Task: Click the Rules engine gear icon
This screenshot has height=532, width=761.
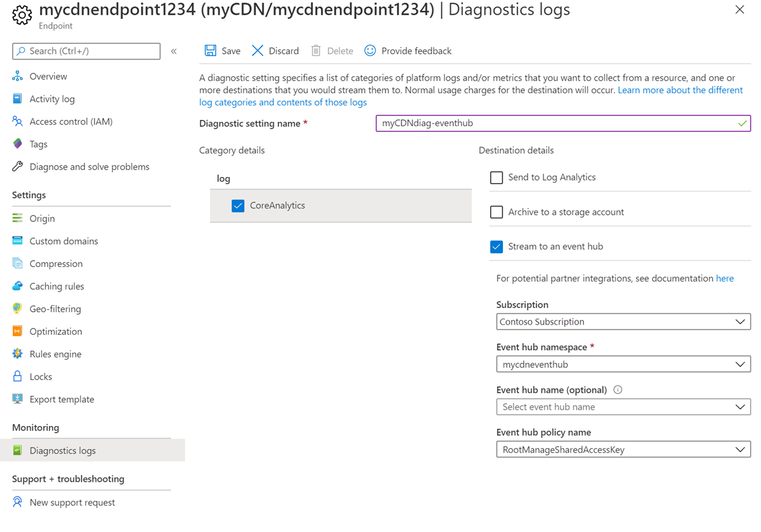Action: 18,354
